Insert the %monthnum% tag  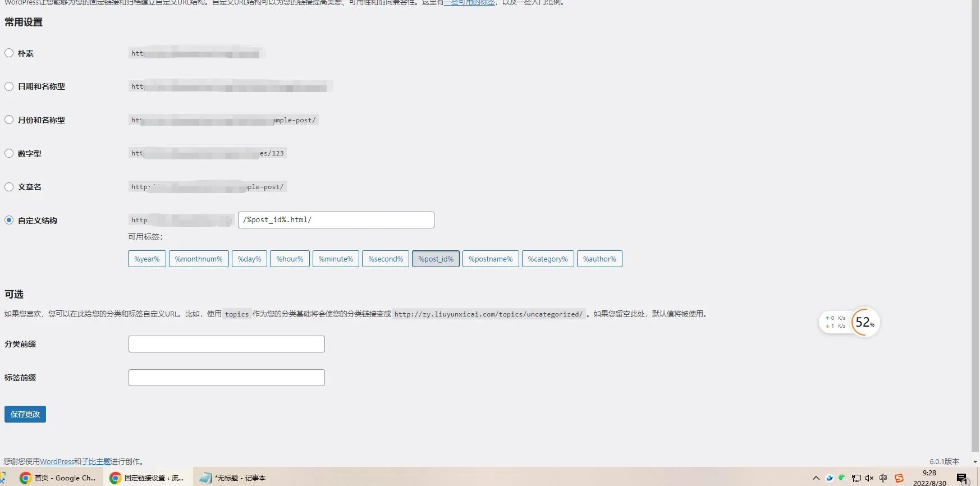pyautogui.click(x=199, y=259)
